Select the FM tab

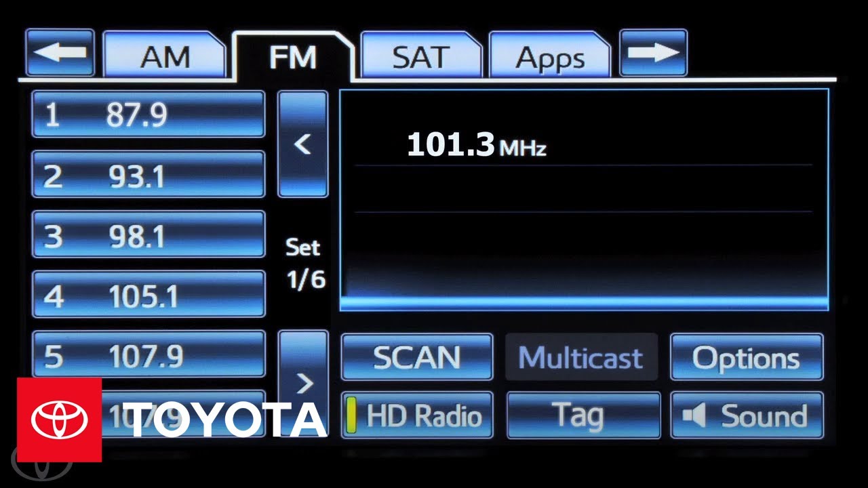click(293, 56)
